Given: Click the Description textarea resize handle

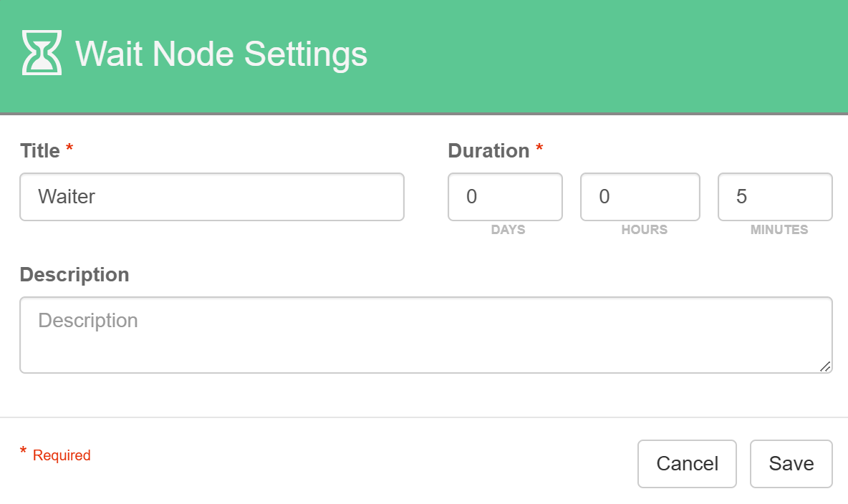Looking at the screenshot, I should [825, 367].
